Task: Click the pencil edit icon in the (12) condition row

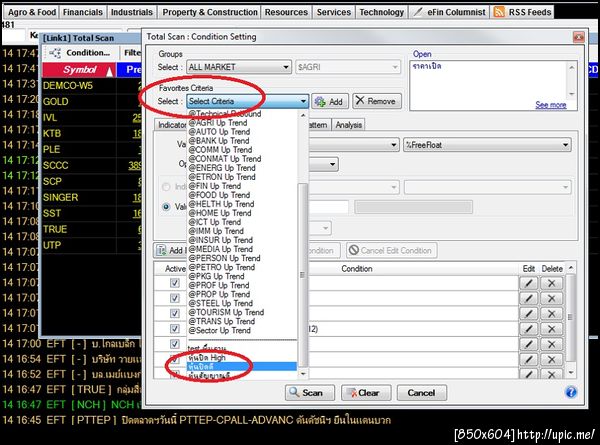Action: tap(529, 329)
